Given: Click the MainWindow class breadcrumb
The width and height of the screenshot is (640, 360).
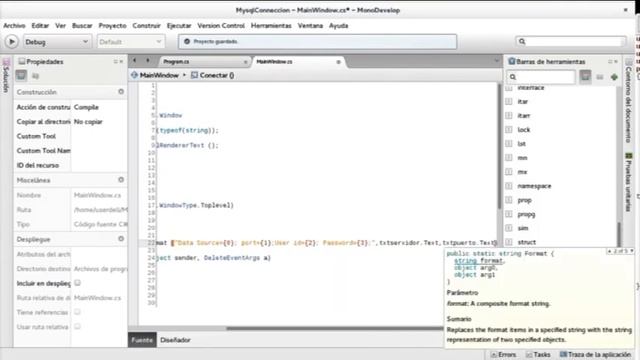Looking at the screenshot, I should click(155, 75).
